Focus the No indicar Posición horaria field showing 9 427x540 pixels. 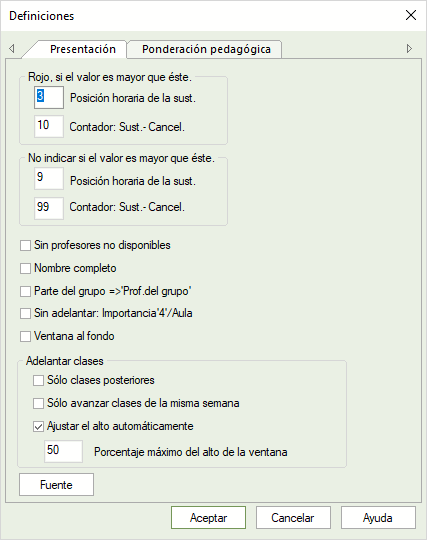(49, 178)
